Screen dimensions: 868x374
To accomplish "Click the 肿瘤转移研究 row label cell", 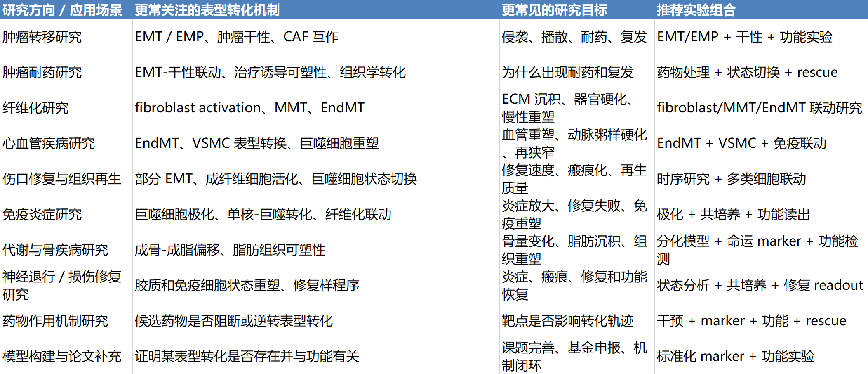I will (x=42, y=37).
